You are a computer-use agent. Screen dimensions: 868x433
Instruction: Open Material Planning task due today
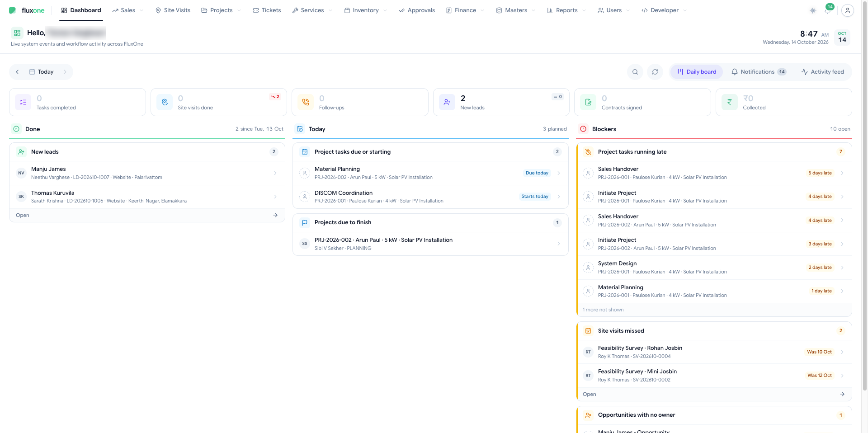pyautogui.click(x=430, y=173)
